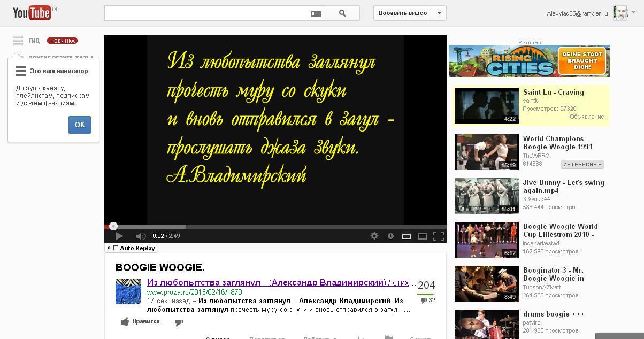Viewport: 644px width, 339px height.
Task: Click the double-arrow beside Auto Replay
Action: (109, 248)
